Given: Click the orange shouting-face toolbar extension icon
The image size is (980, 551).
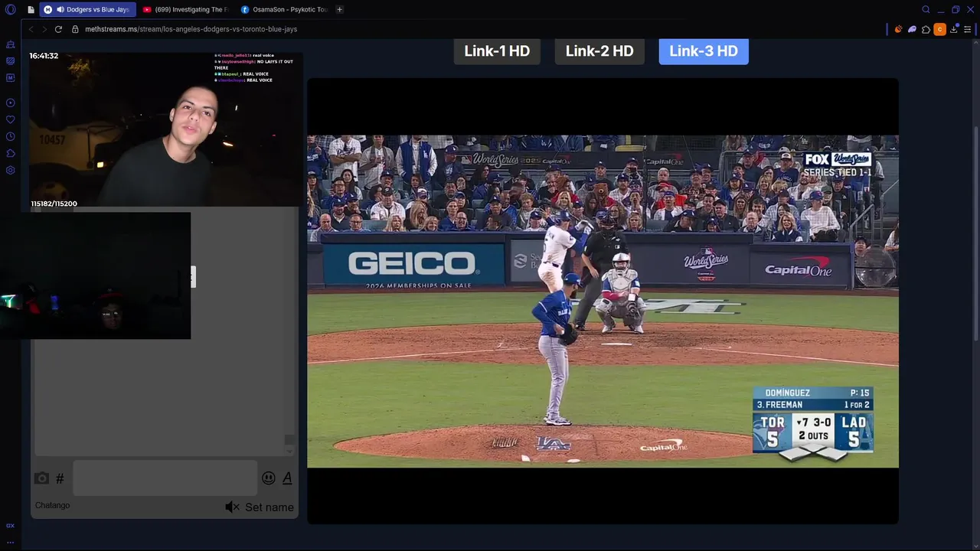Looking at the screenshot, I should tap(899, 29).
